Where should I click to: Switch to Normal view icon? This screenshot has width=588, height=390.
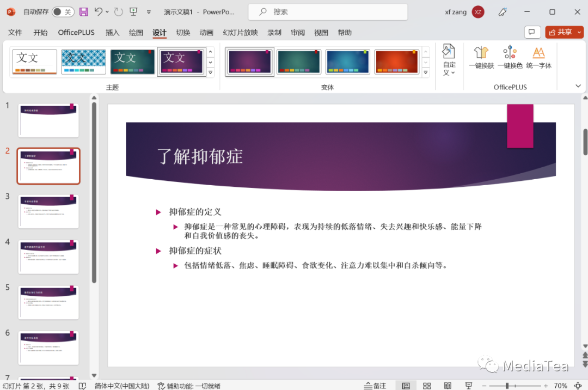406,386
